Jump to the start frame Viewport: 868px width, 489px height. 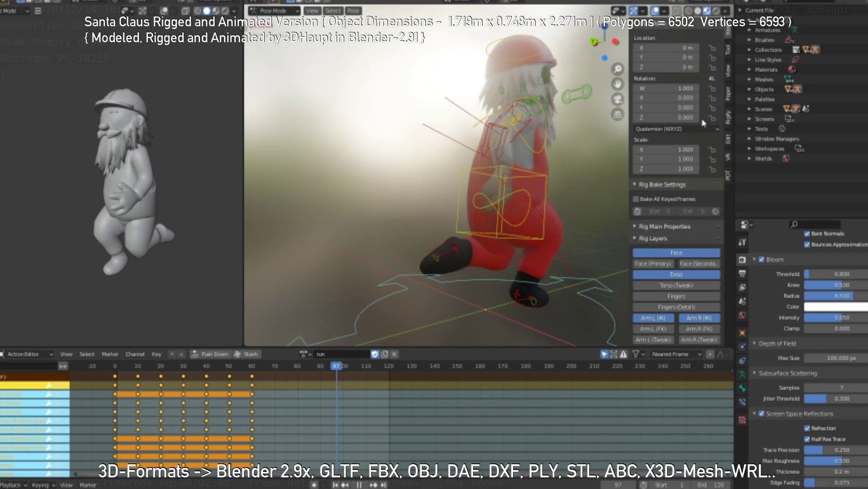(x=336, y=485)
